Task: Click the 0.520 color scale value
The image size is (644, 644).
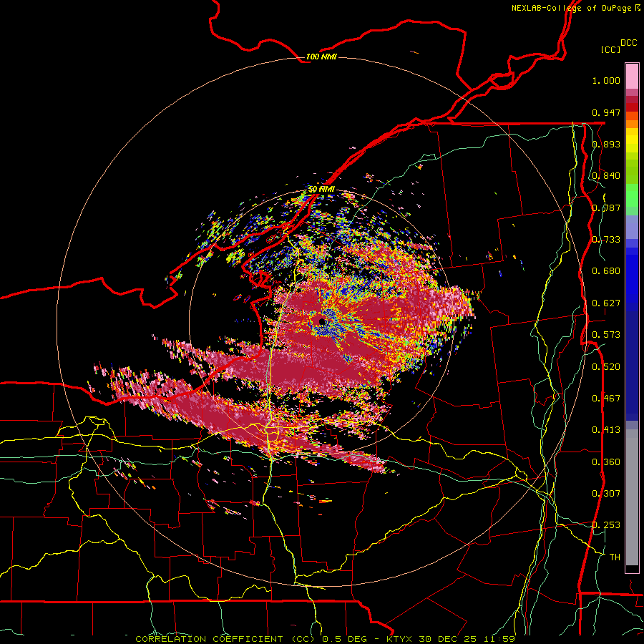Action: pos(606,367)
